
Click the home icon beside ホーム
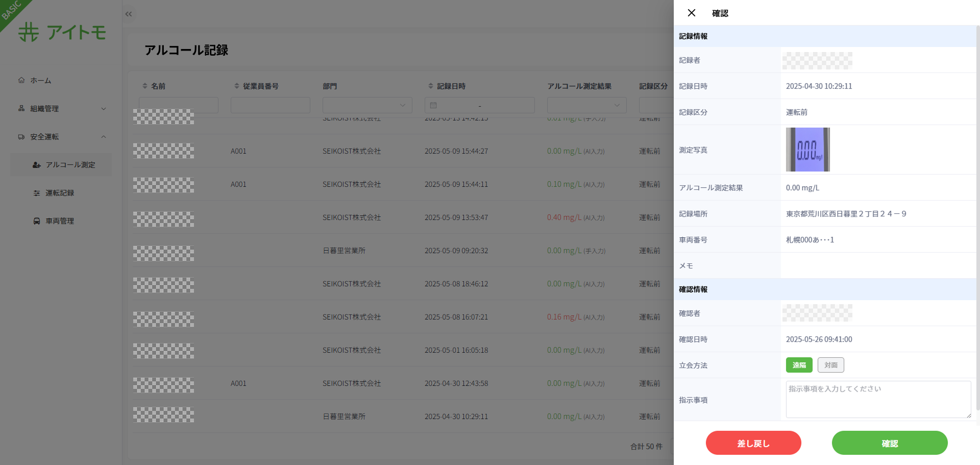click(x=21, y=80)
